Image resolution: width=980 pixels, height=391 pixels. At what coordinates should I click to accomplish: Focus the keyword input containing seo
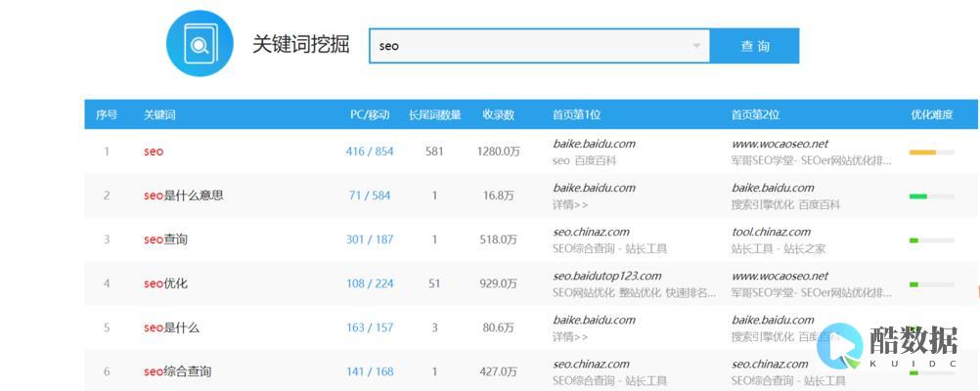click(x=539, y=46)
